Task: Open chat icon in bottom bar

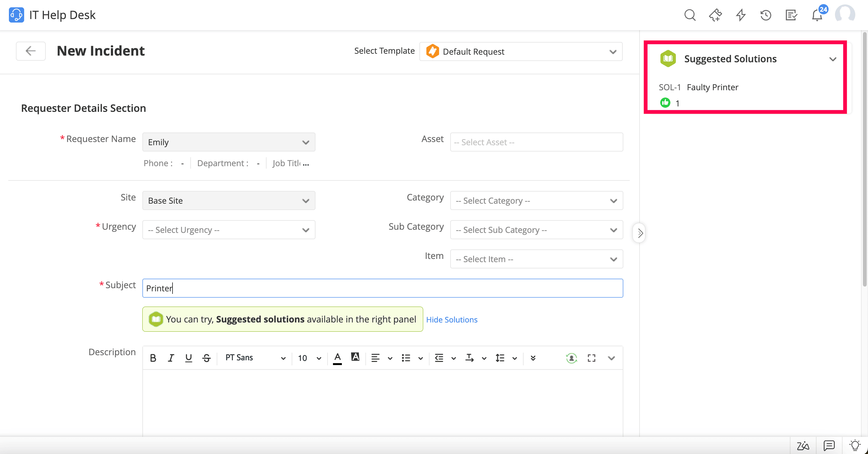Action: [829, 445]
